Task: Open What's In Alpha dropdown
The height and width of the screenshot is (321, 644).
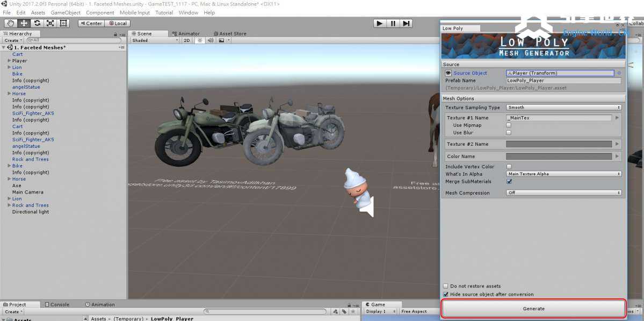Action: (564, 174)
